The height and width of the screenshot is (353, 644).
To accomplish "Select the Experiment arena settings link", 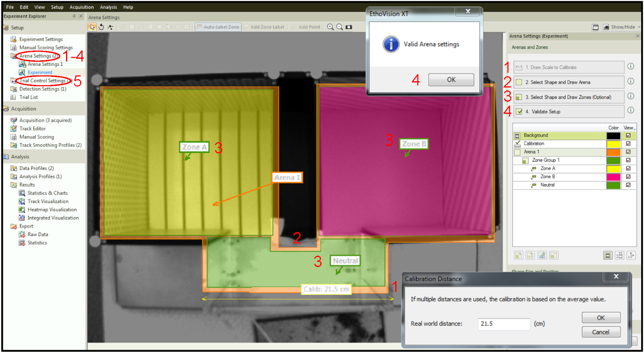I will pos(40,72).
